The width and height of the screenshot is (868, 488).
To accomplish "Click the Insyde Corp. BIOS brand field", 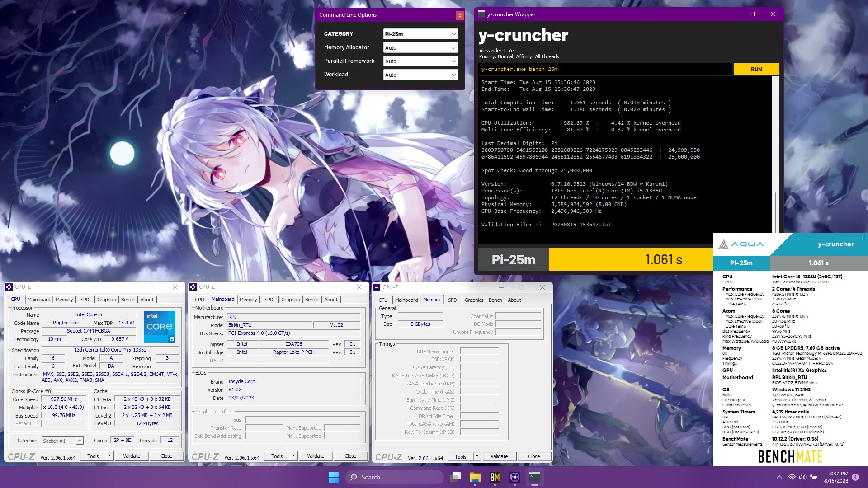I will pos(293,382).
